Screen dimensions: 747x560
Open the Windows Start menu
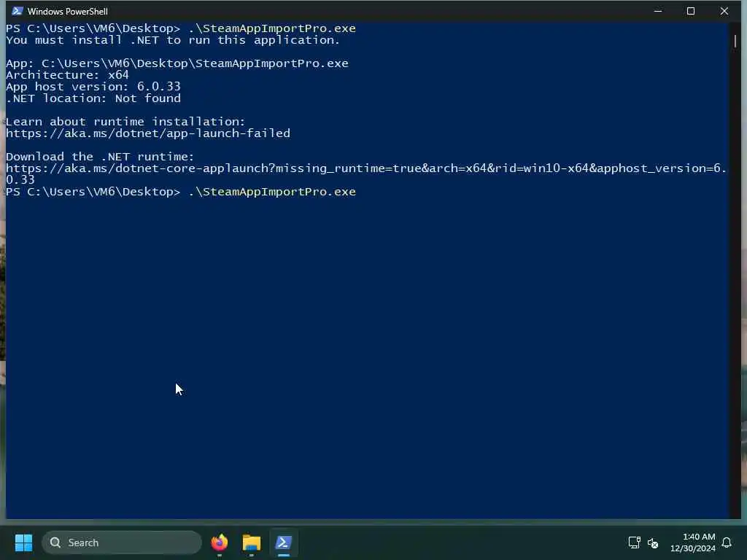tap(23, 542)
